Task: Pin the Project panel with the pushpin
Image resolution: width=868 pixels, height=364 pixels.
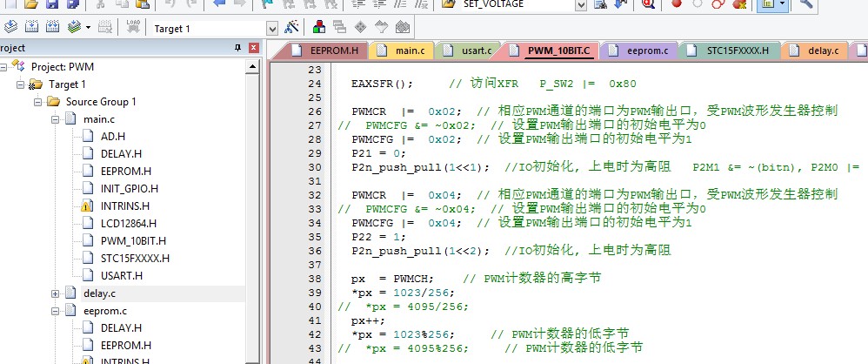Action: 238,48
